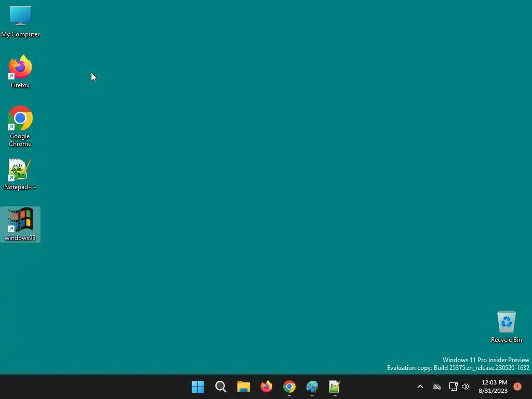Open the clock and calendar flyout
Viewport: 532px width, 399px height.
pos(494,387)
